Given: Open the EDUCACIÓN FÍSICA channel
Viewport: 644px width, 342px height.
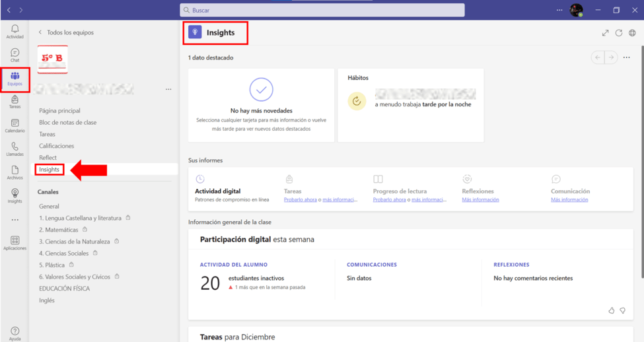Looking at the screenshot, I should click(x=64, y=289).
